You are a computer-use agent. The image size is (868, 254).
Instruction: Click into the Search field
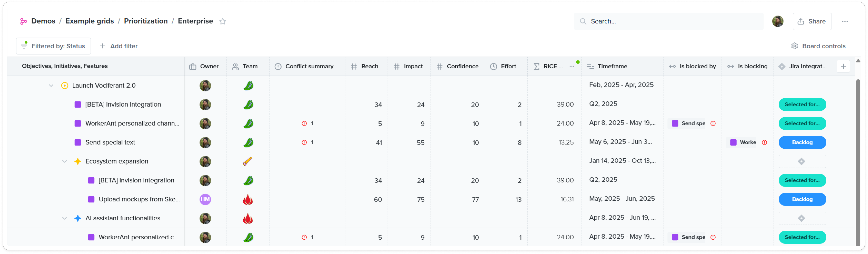[669, 21]
